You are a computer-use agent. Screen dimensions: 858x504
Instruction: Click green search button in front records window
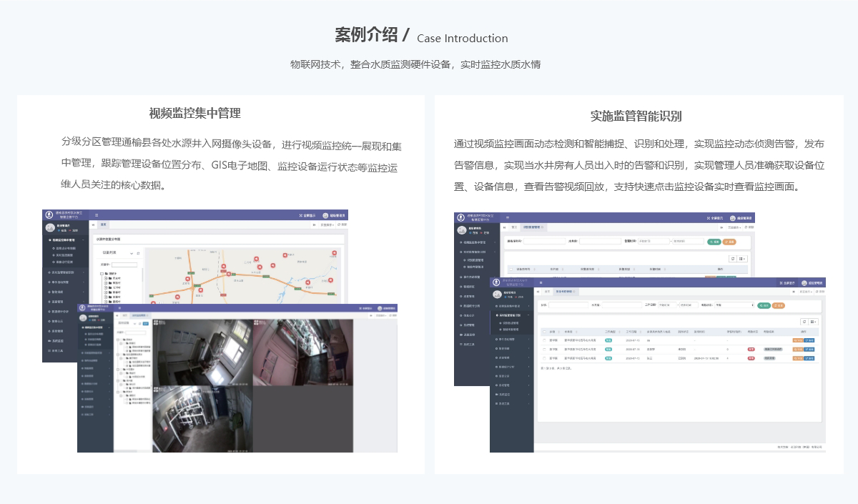(764, 305)
